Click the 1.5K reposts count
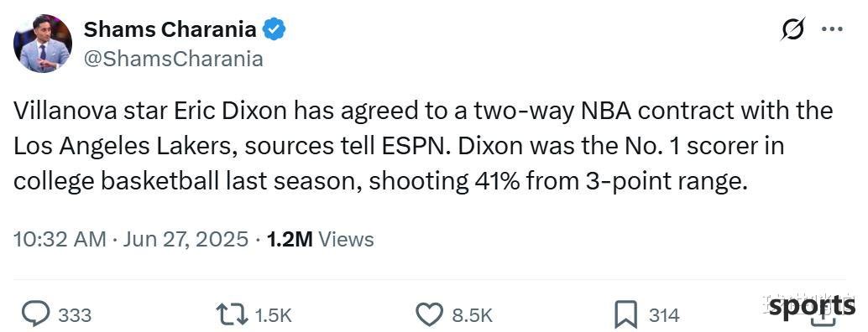 pyautogui.click(x=273, y=315)
